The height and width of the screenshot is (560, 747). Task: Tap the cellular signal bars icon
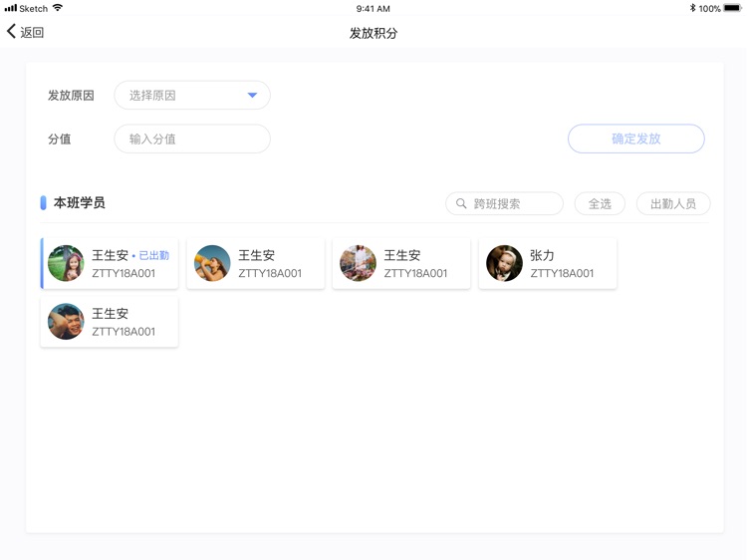(11, 8)
